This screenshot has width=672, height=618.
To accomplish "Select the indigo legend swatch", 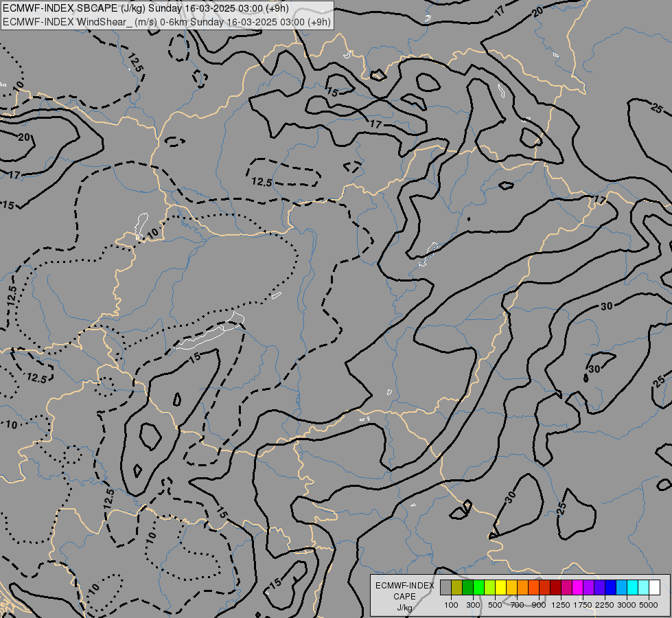I will pyautogui.click(x=599, y=587).
